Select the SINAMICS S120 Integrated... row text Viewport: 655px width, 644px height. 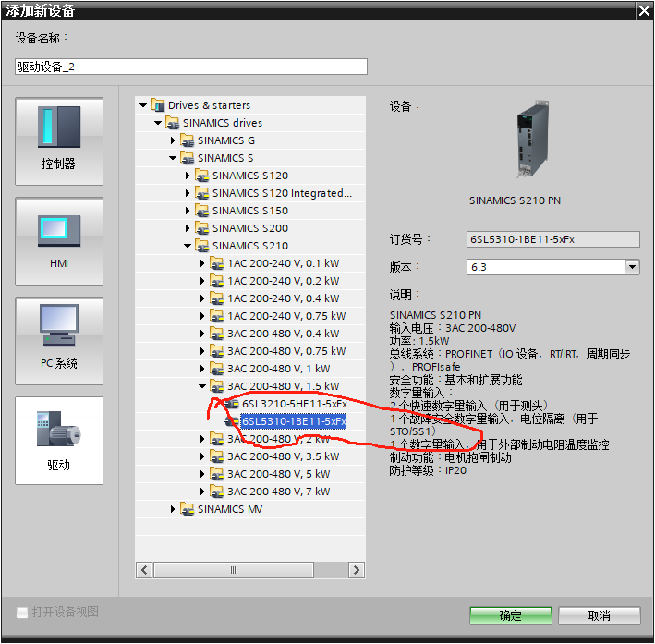[282, 193]
